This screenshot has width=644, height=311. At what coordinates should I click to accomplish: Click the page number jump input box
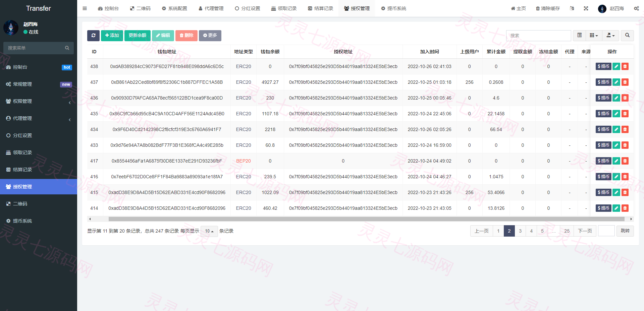(x=606, y=231)
